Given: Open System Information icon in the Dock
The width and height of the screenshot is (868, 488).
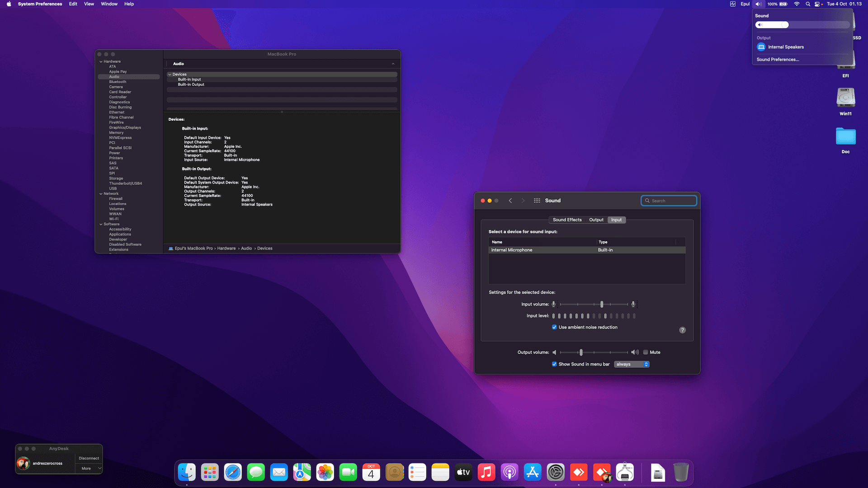Looking at the screenshot, I should 625,472.
